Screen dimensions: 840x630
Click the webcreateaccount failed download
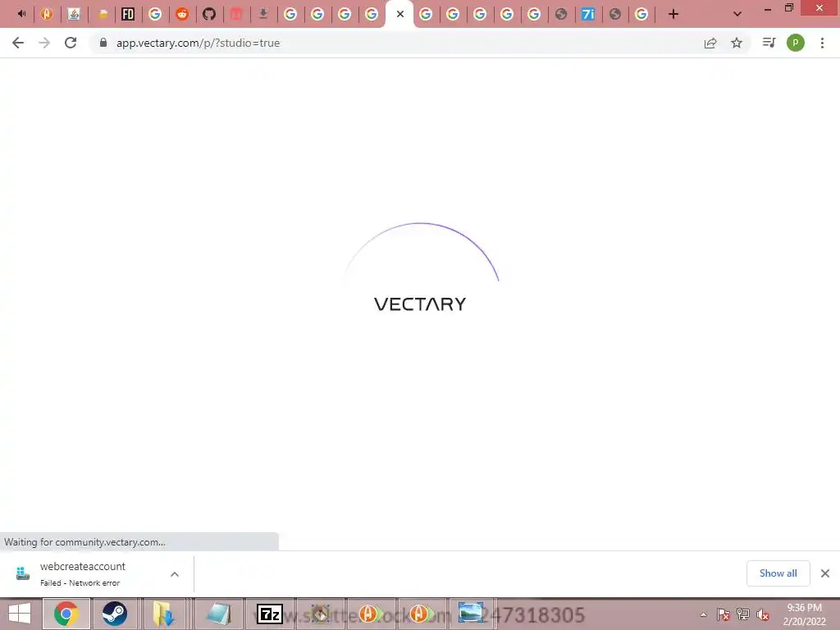(83, 573)
